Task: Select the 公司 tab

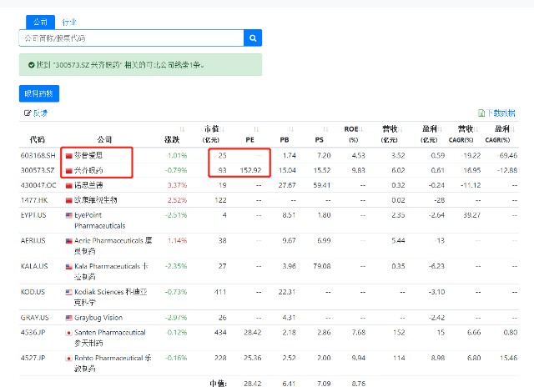Action: click(x=40, y=23)
